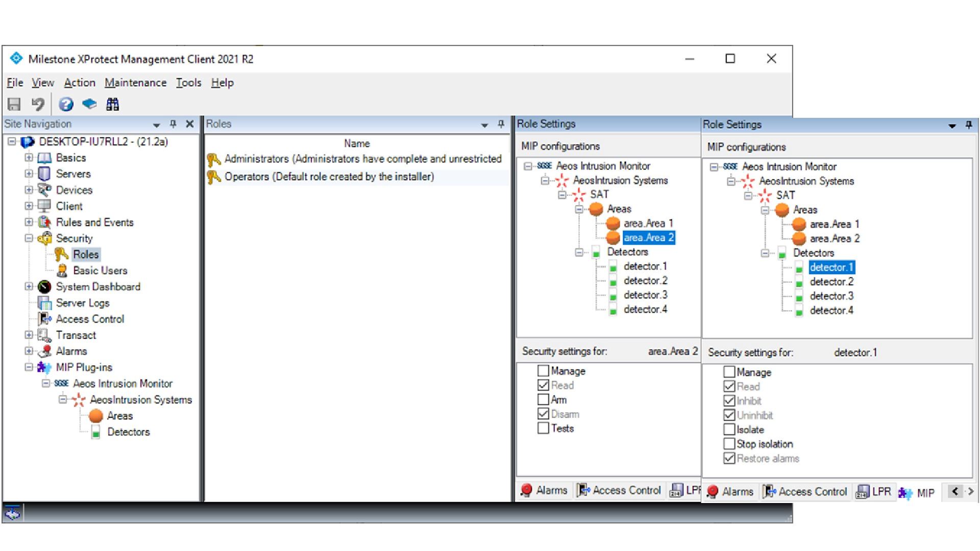Enable the Arm permission checkbox
The image size is (980, 551).
click(543, 399)
